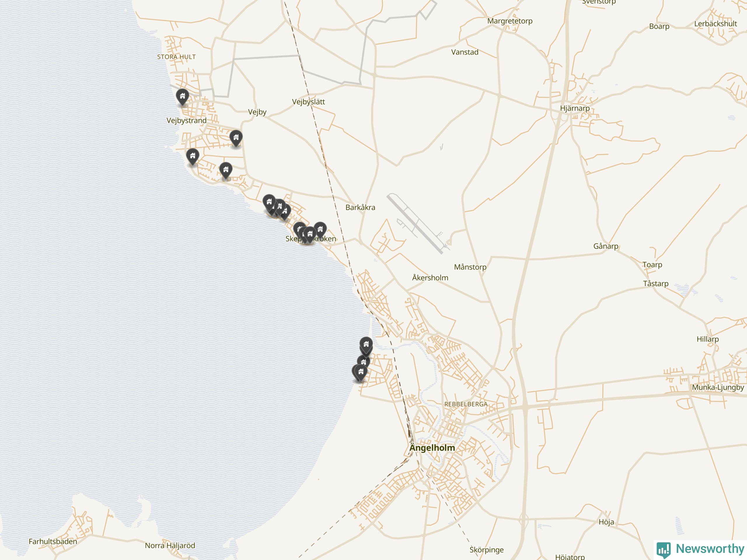Image resolution: width=747 pixels, height=560 pixels.
Task: Click the Farhultsbaden label
Action: [53, 541]
